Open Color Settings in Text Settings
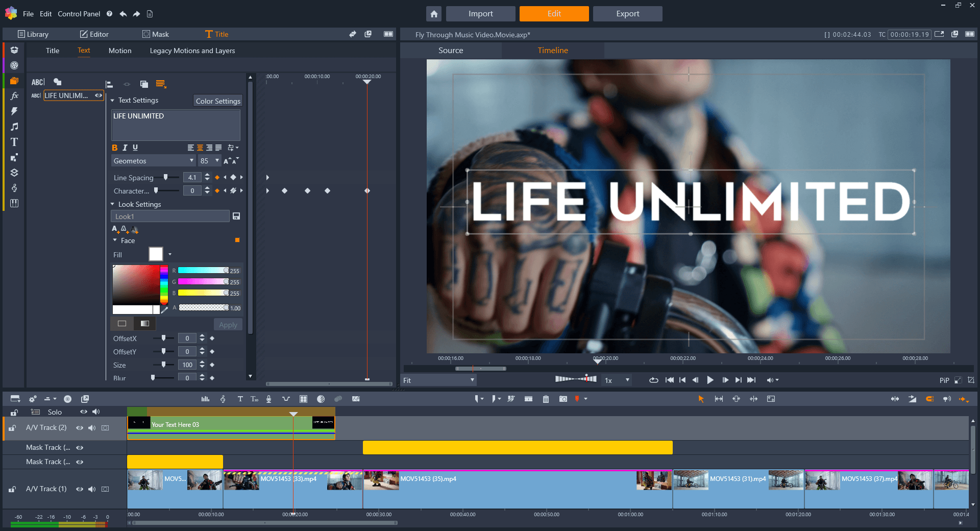Viewport: 980px width, 531px height. (217, 101)
